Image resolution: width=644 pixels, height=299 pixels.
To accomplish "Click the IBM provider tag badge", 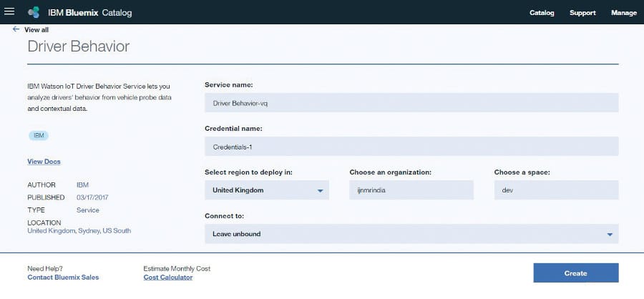I will 39,135.
